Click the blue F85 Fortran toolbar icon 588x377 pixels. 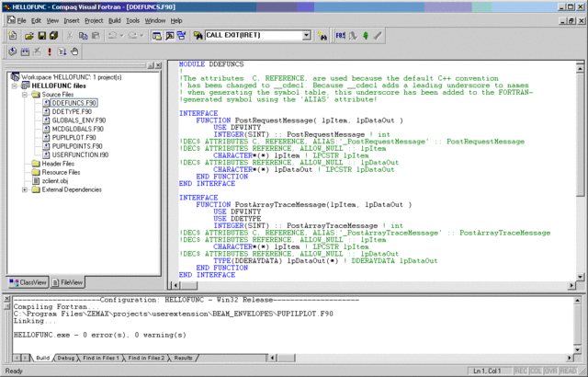tap(341, 36)
